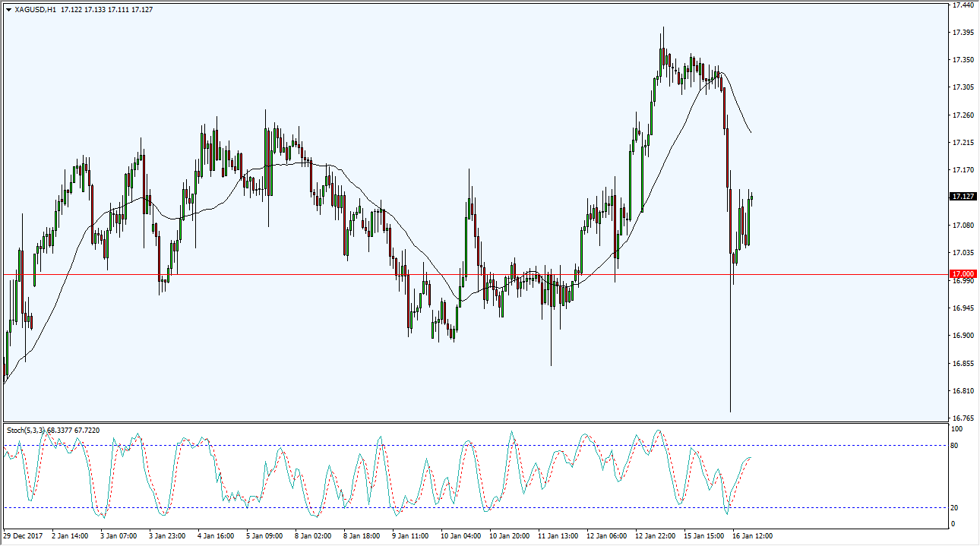Click the stochastic scale 80 level label
The image size is (980, 546).
956,445
